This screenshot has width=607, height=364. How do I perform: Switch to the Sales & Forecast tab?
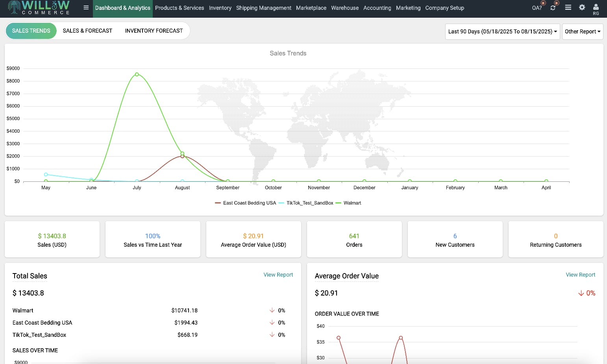pyautogui.click(x=87, y=31)
